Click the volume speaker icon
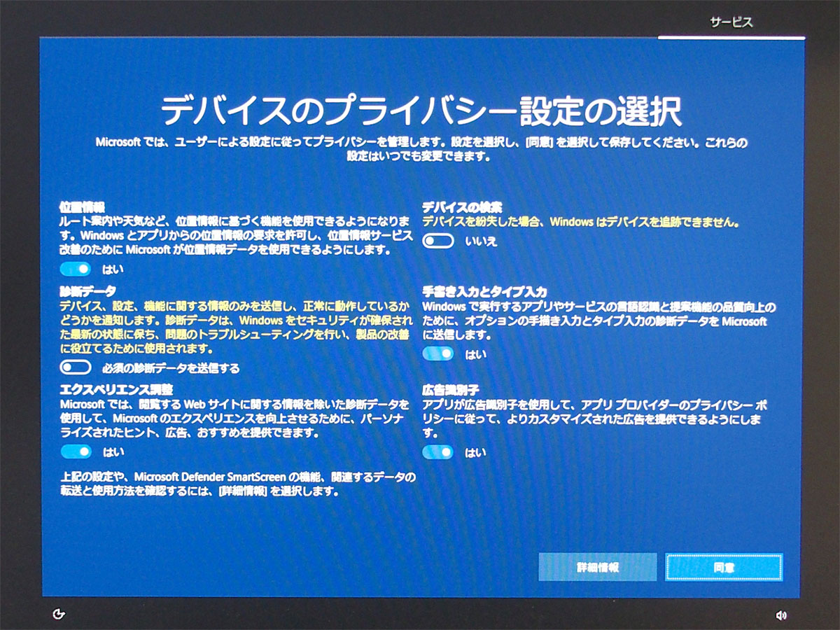Viewport: 840px width, 630px height. pyautogui.click(x=781, y=615)
